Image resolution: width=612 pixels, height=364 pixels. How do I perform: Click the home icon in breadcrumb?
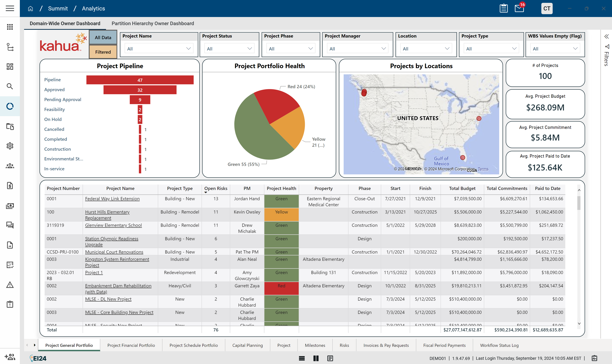coord(30,8)
